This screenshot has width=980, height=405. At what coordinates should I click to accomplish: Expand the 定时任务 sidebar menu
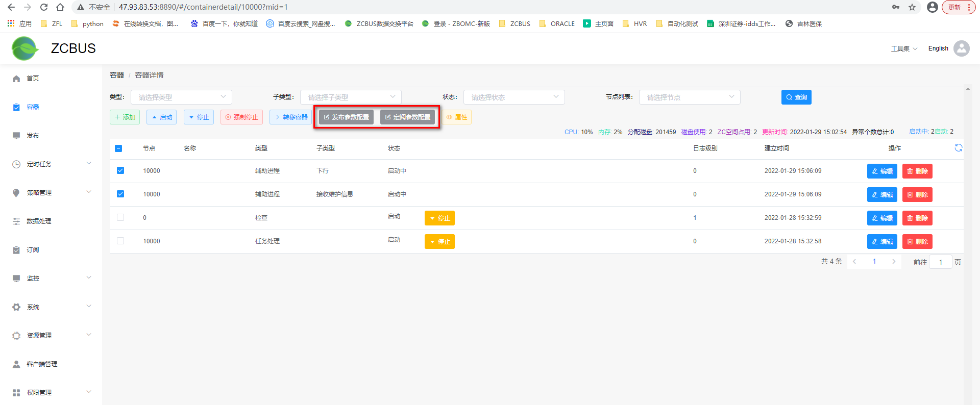coord(51,164)
